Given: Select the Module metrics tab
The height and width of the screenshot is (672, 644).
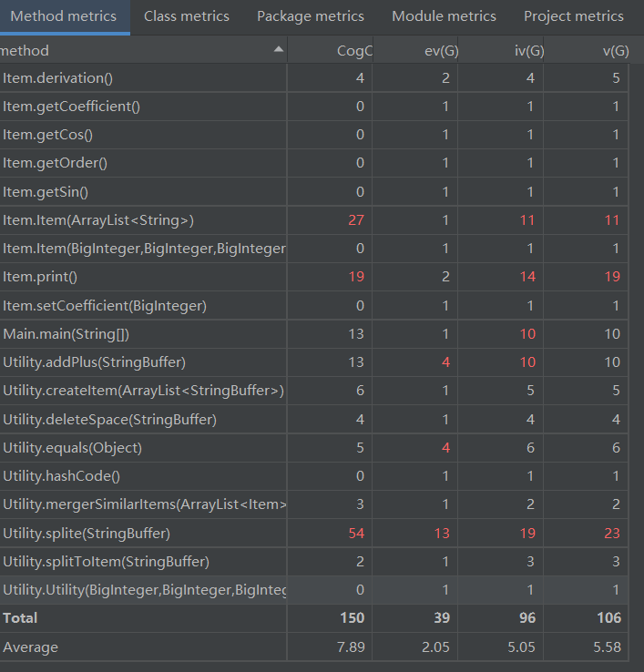Looking at the screenshot, I should 444,16.
